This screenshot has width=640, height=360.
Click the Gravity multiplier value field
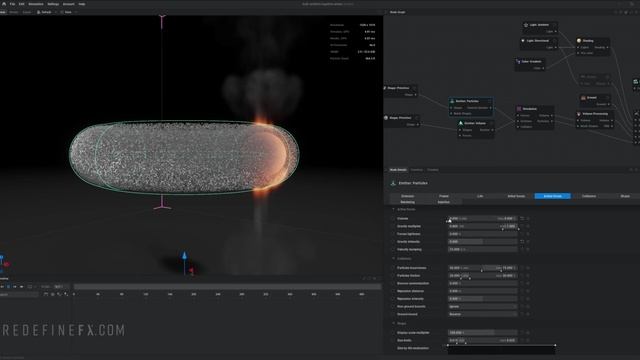coord(482,226)
